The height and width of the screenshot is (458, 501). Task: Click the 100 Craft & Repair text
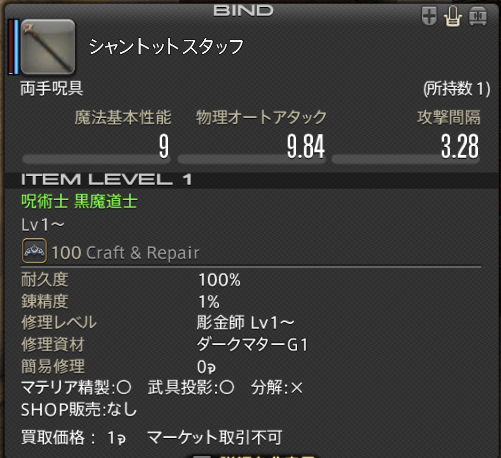point(125,253)
